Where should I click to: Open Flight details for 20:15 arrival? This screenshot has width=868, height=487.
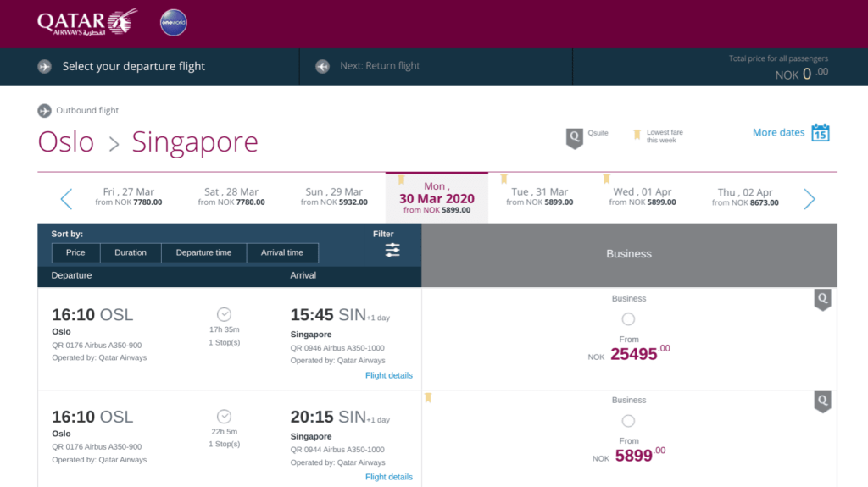pyautogui.click(x=388, y=477)
